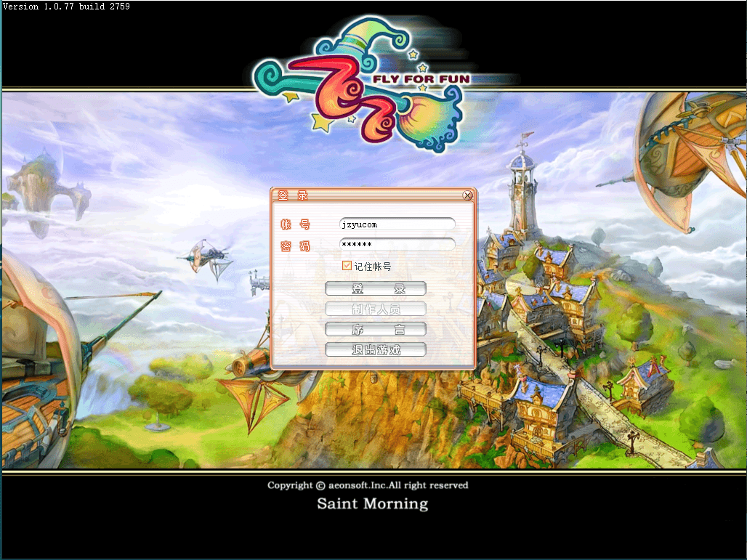Click the 帐号 account input field
Screen dimensions: 747x560
click(397, 224)
